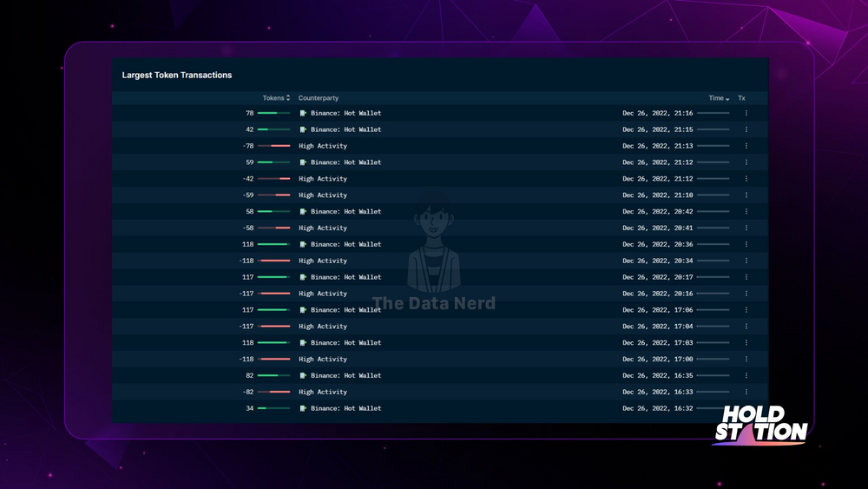The width and height of the screenshot is (868, 489).
Task: Open Binance: Hot Wallet counterparty at 21:16
Action: point(346,113)
